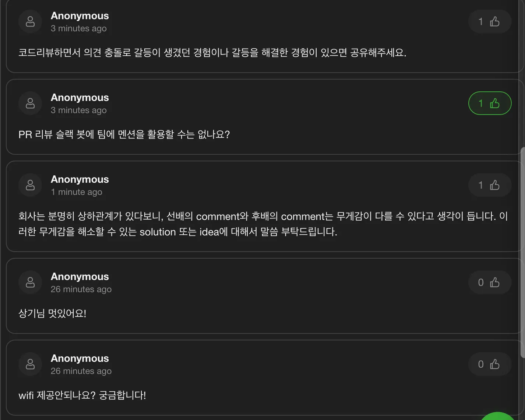Screen dimensions: 525x420
Task: Click avatar icon of PR review Slack bot post
Action: pos(30,103)
